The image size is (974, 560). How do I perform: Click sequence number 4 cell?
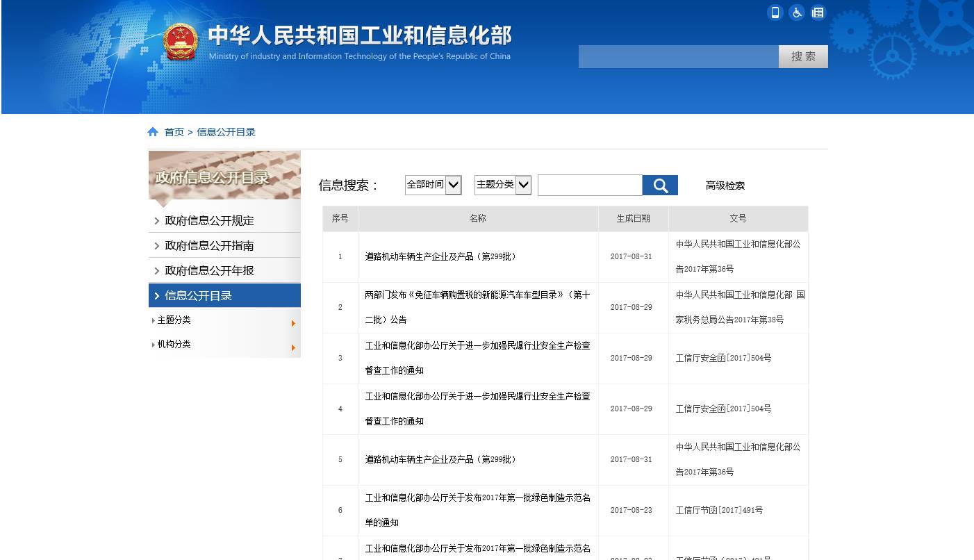[340, 409]
